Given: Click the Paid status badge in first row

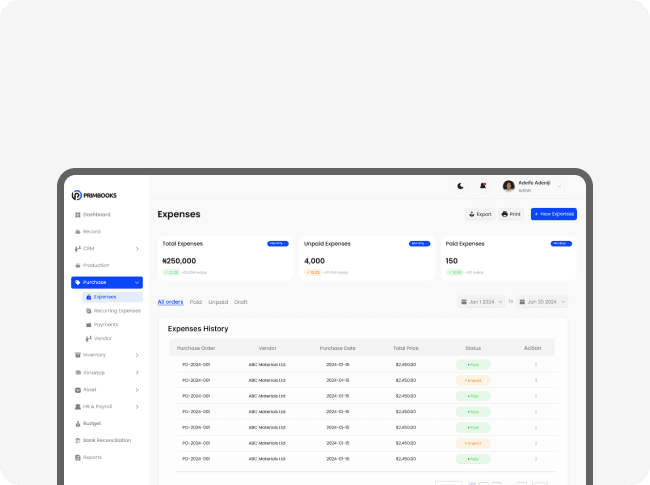Looking at the screenshot, I should (473, 365).
